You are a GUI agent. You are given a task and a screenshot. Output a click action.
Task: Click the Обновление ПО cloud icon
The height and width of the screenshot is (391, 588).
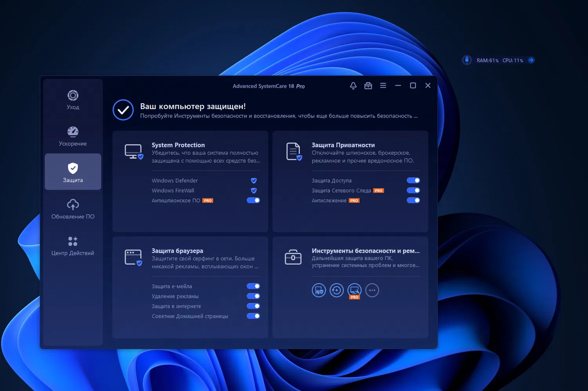pyautogui.click(x=73, y=204)
